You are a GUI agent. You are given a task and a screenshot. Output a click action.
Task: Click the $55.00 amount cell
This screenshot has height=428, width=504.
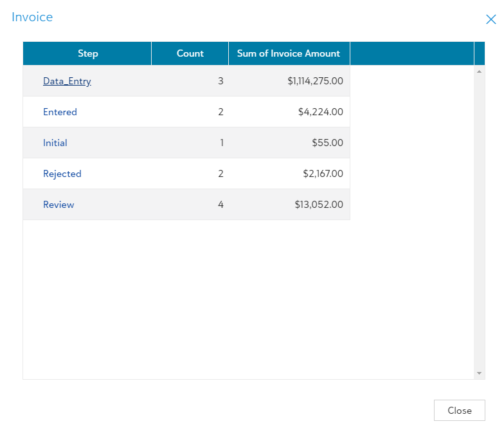click(327, 143)
